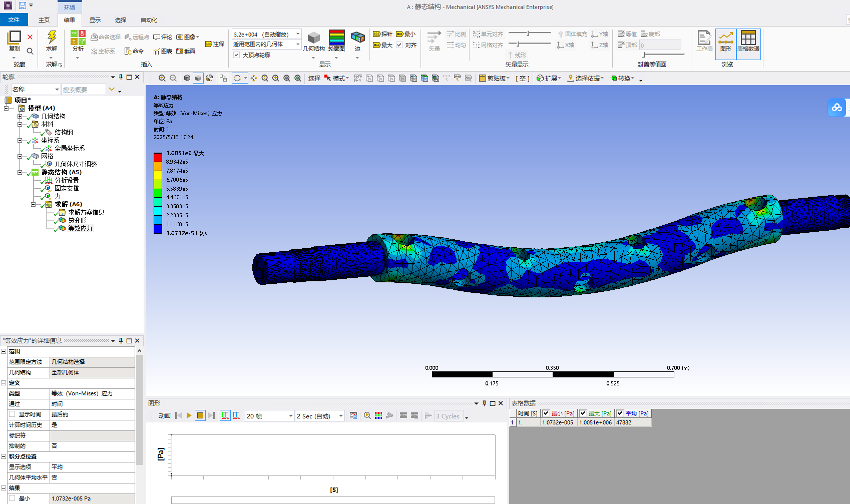
Task: Switch to the 自动化 ribbon tab
Action: tap(149, 20)
